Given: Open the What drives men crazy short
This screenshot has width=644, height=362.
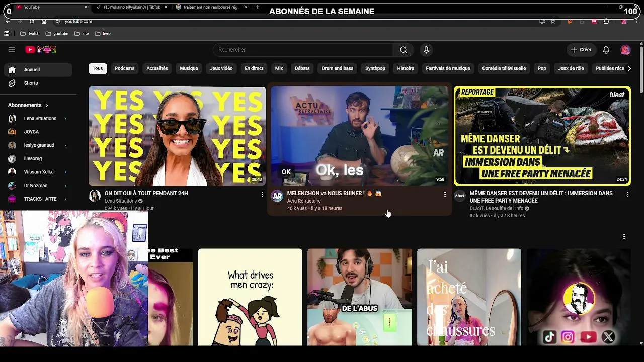Looking at the screenshot, I should click(x=250, y=297).
